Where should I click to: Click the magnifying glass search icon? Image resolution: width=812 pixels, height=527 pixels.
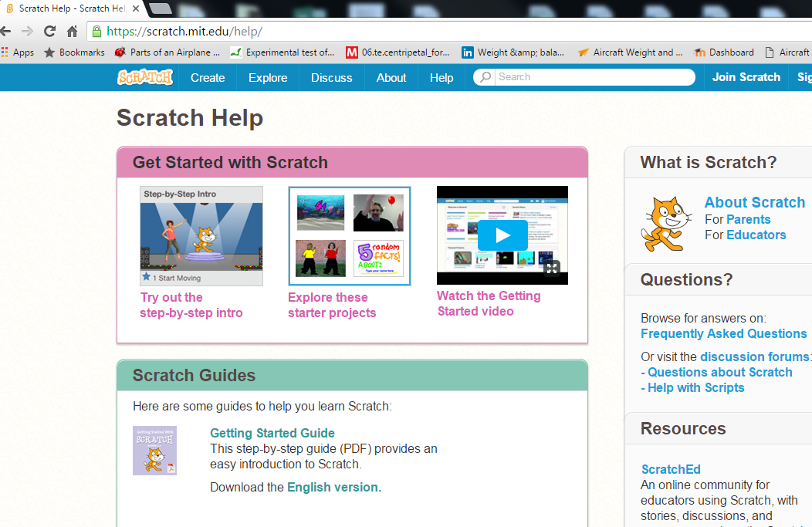[486, 77]
